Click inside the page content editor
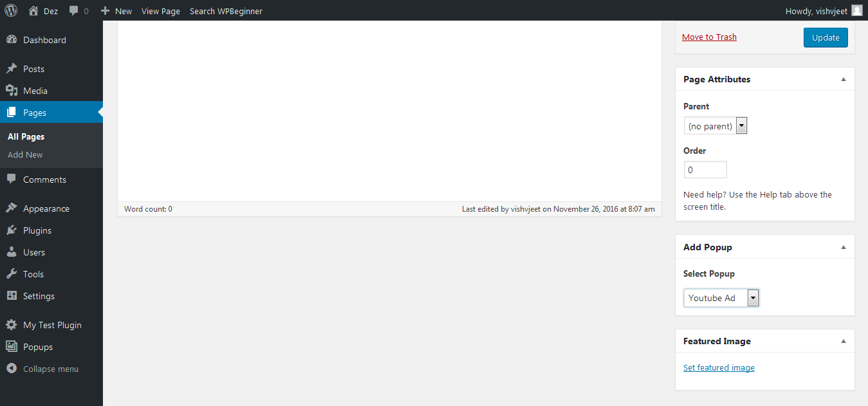This screenshot has width=868, height=406. [x=389, y=111]
